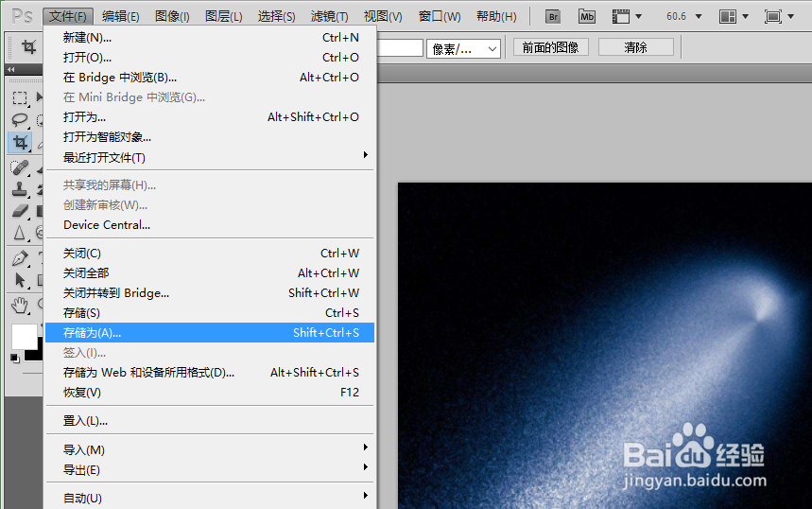
Task: Open the 窗口(W) menu
Action: coord(440,17)
